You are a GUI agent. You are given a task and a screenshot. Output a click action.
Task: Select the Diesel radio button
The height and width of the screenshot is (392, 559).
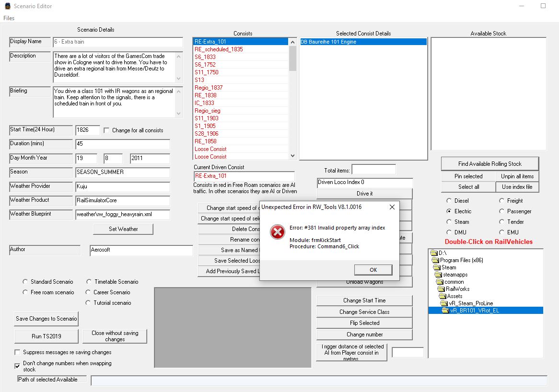(x=449, y=201)
